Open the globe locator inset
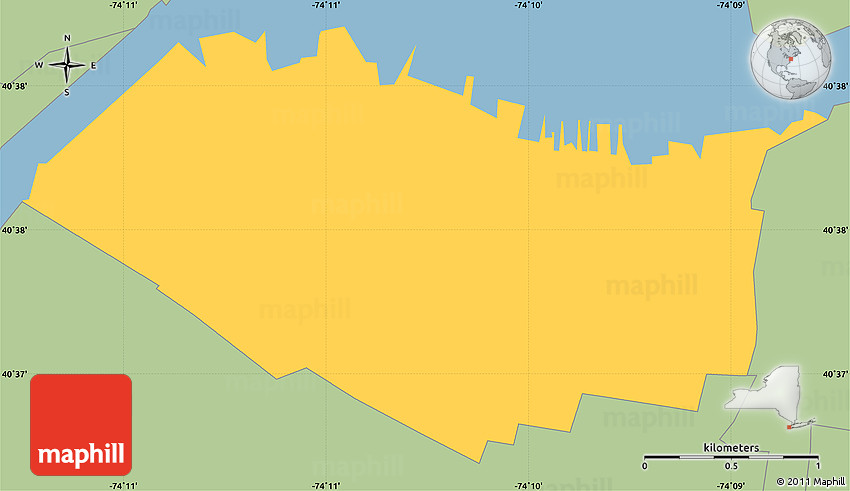 coord(791,61)
